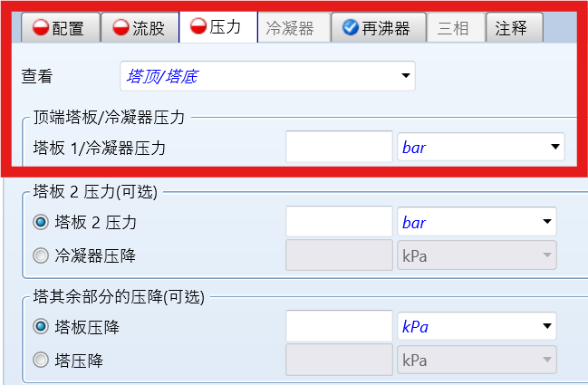Open the 流股 tab
This screenshot has width=588, height=385.
pyautogui.click(x=139, y=28)
